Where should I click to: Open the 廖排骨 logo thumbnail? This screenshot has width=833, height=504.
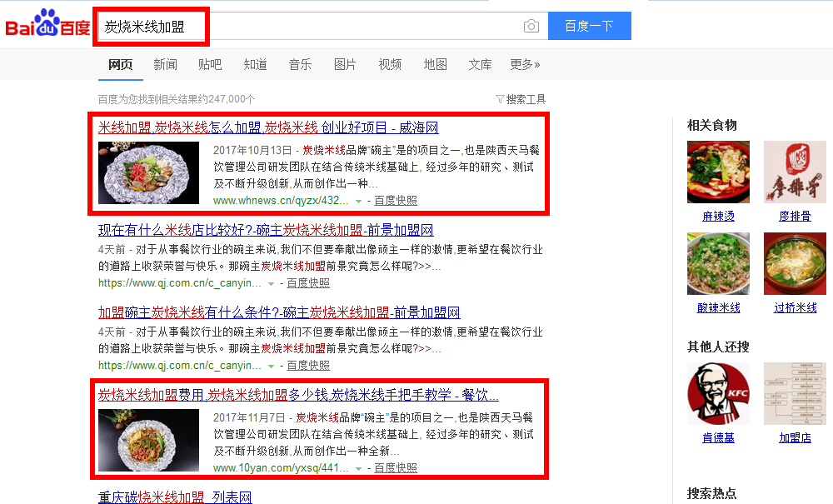click(x=795, y=172)
